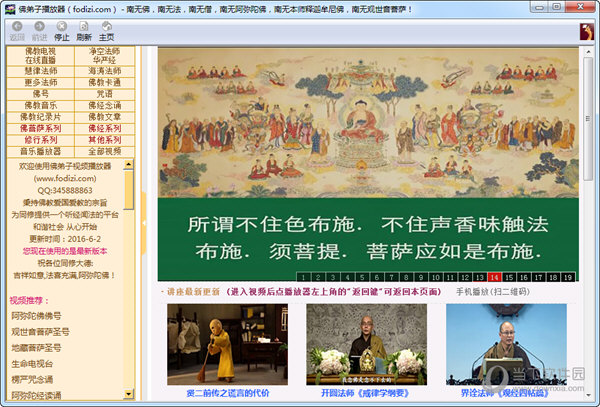Open 界诠法师《观经四帖疏》 link
This screenshot has height=407, width=600.
[504, 393]
